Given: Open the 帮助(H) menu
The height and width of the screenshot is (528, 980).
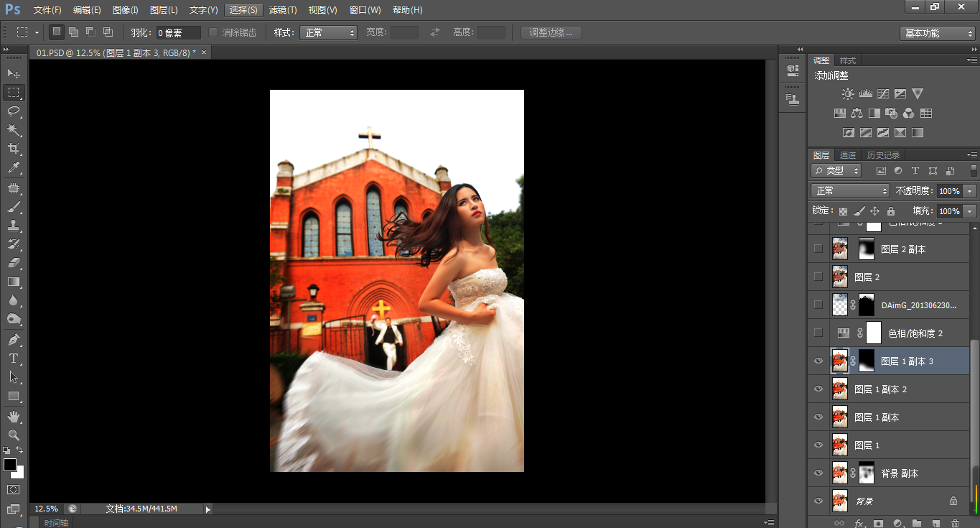Looking at the screenshot, I should pos(407,10).
